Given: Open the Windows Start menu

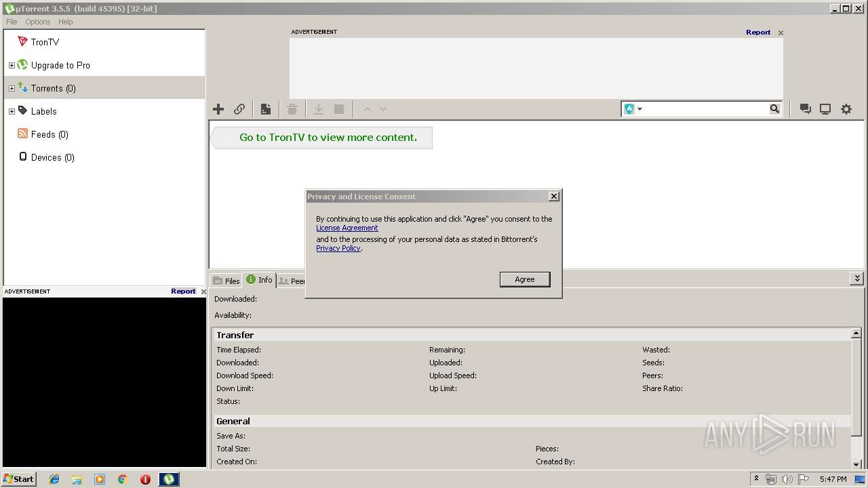Looking at the screenshot, I should coord(19,479).
